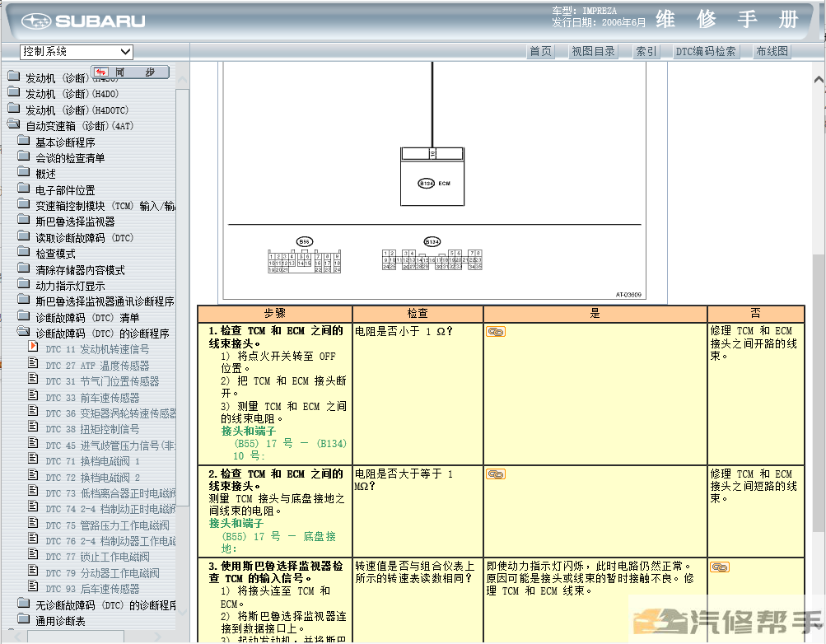Click B55 connector pinout diagram
Screen dimensions: 826x644
click(305, 261)
